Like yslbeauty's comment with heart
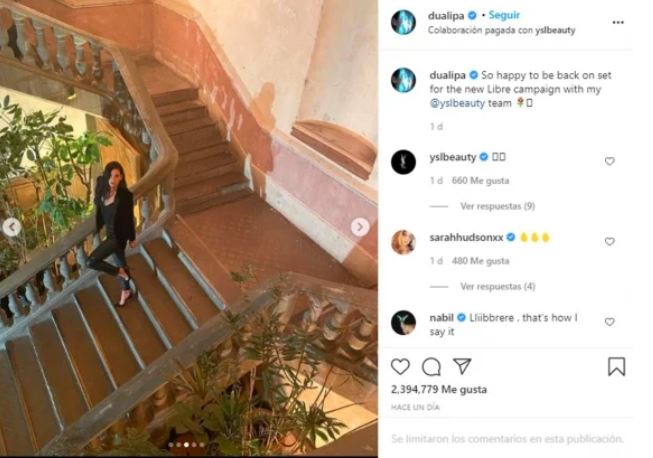 pyautogui.click(x=610, y=161)
